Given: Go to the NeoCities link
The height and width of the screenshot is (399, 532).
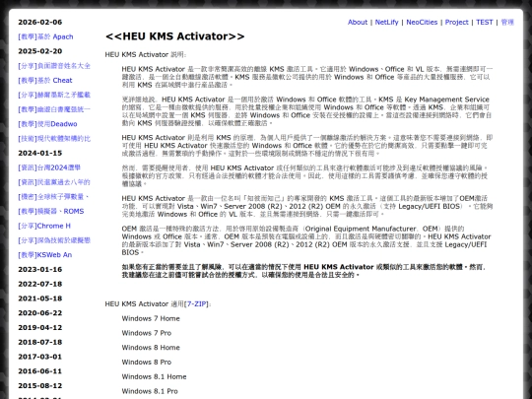Looking at the screenshot, I should click(422, 22).
